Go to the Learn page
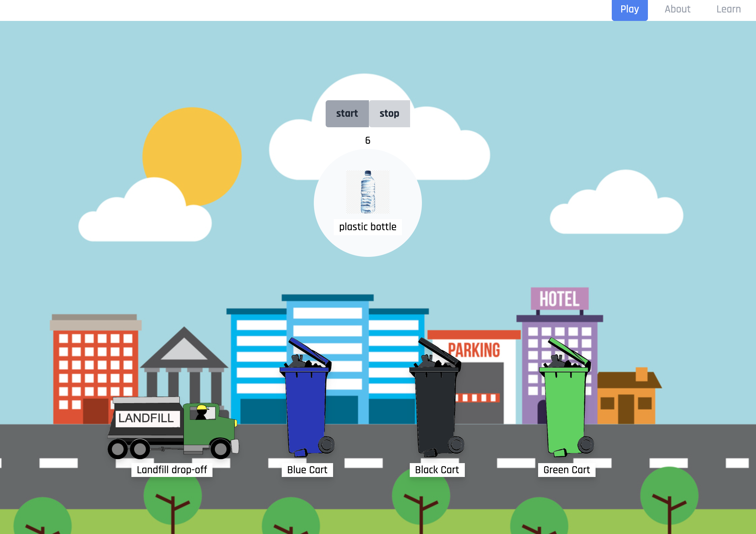Image resolution: width=756 pixels, height=534 pixels. (728, 9)
